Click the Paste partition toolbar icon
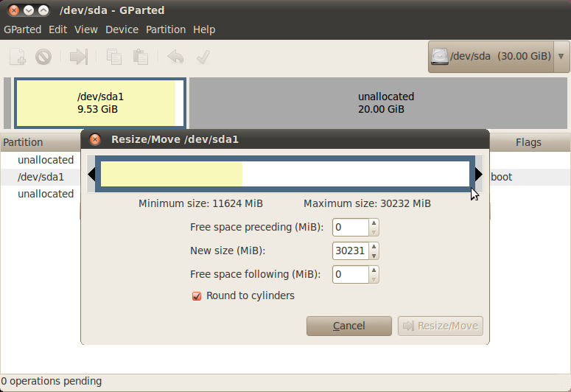Viewport: 571px width, 392px height. (x=140, y=57)
